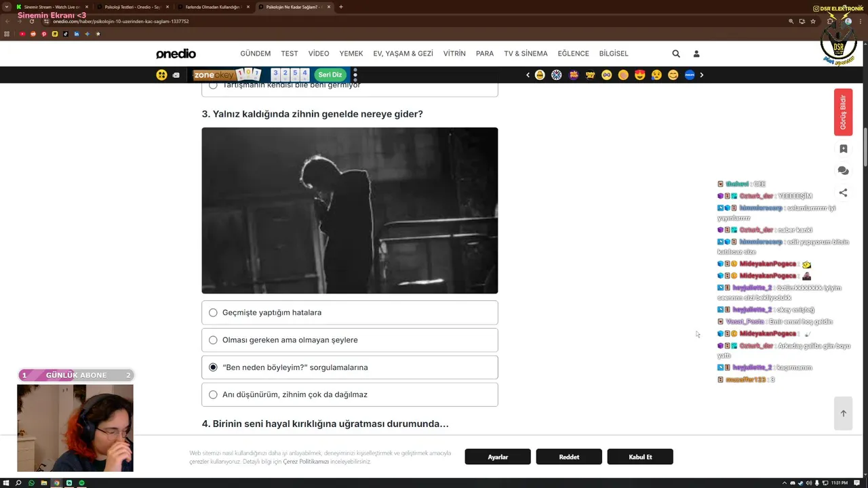Image resolution: width=868 pixels, height=488 pixels.
Task: Select "Anı düşünürüm, zihnim çok da dağılmaz"
Action: point(350,394)
